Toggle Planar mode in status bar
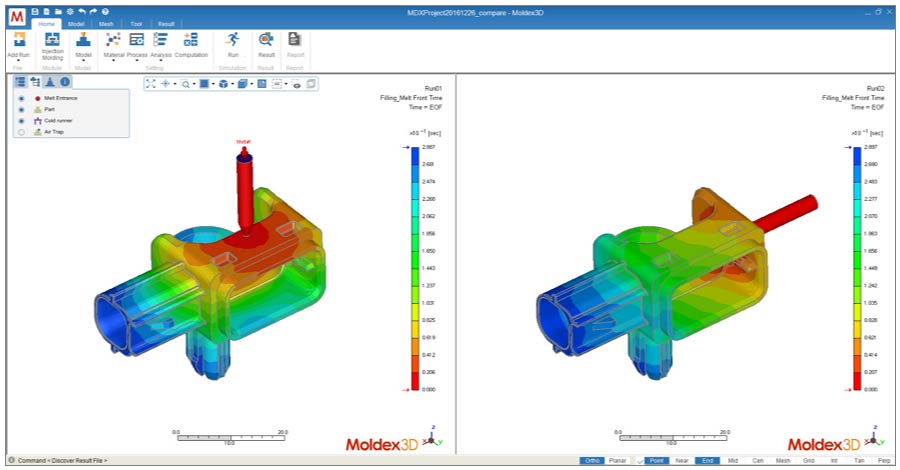Screen dimensions: 900x470 click(617, 461)
